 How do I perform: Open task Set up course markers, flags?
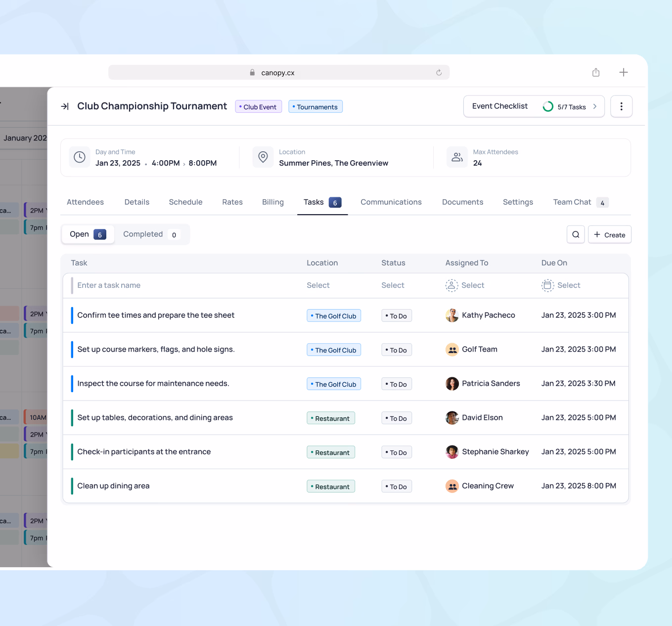[x=156, y=350]
